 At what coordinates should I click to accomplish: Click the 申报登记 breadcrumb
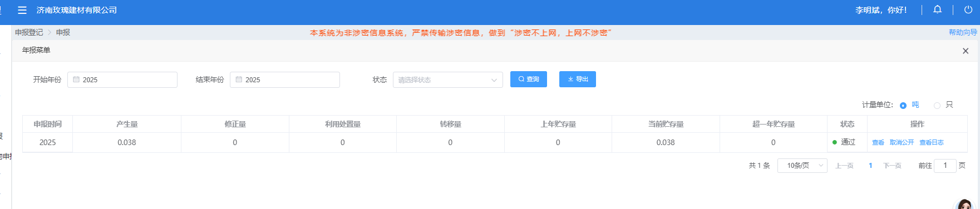29,33
